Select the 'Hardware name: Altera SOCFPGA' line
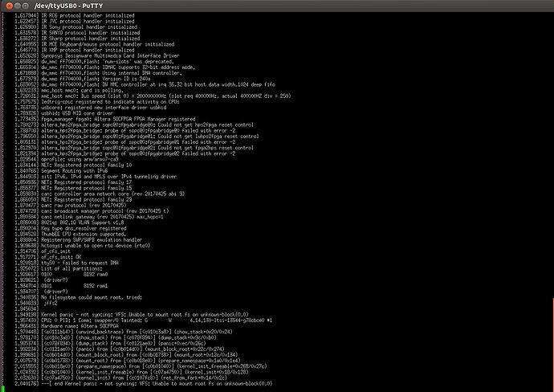 coord(79,326)
